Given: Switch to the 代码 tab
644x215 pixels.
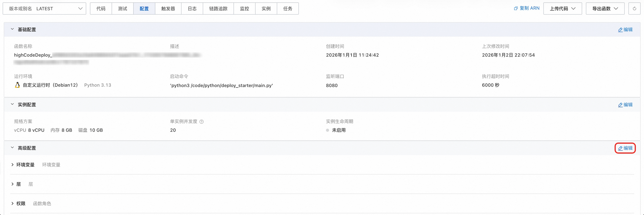Looking at the screenshot, I should 101,8.
